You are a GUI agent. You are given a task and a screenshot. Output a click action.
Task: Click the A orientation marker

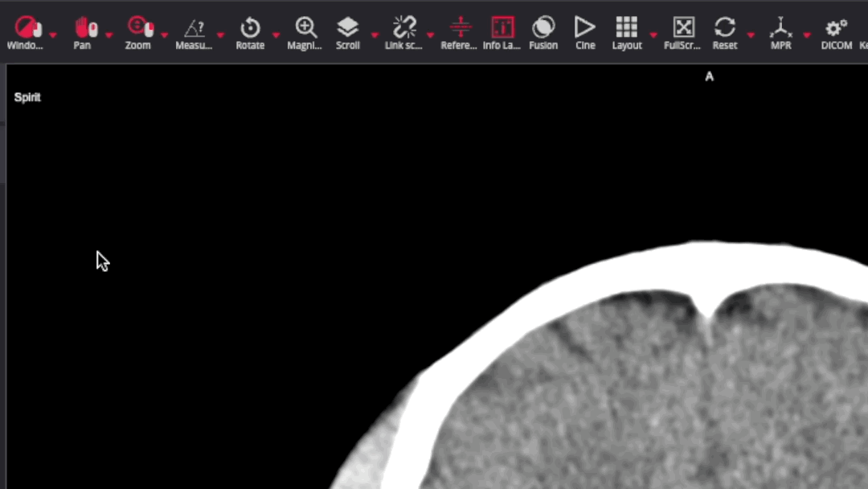tap(709, 77)
